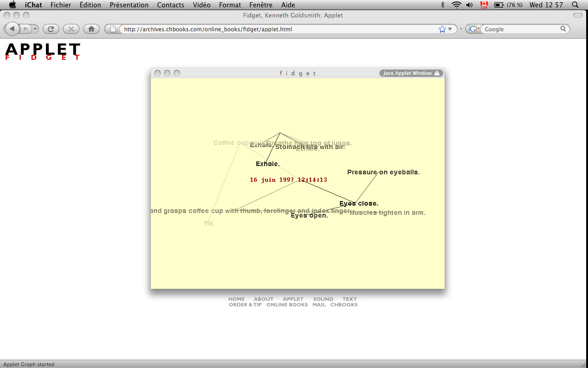The width and height of the screenshot is (588, 368).
Task: Open the Fichier menu
Action: coord(61,5)
